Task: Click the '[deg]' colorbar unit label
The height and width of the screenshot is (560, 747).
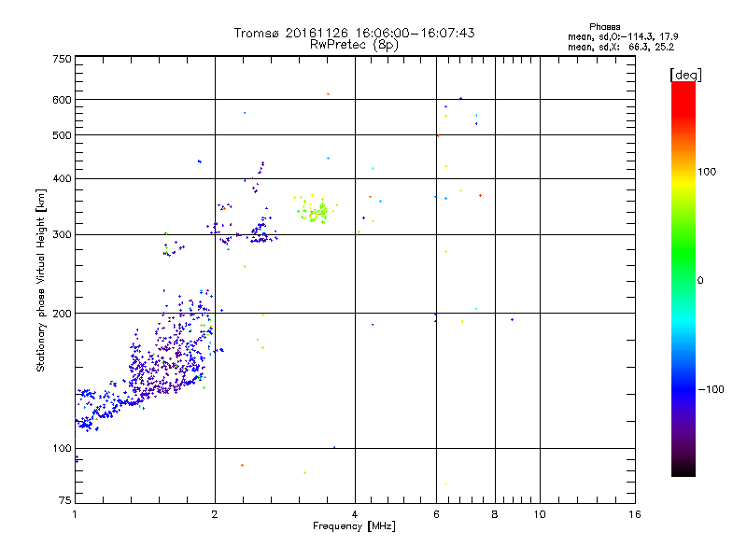Action: (685, 75)
